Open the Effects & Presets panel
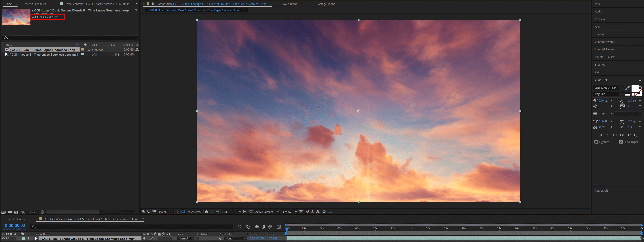The width and height of the screenshot is (644, 242). click(605, 57)
